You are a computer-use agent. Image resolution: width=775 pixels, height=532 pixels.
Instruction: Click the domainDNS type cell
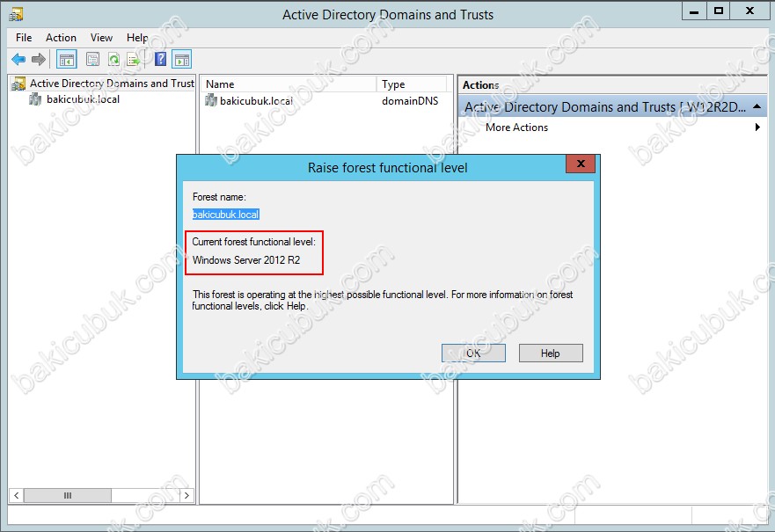(410, 101)
